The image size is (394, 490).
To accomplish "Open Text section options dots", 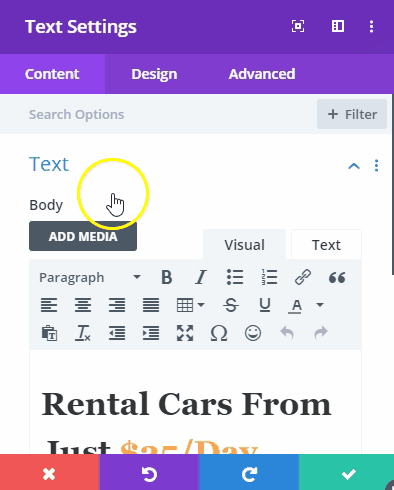I will (x=376, y=166).
